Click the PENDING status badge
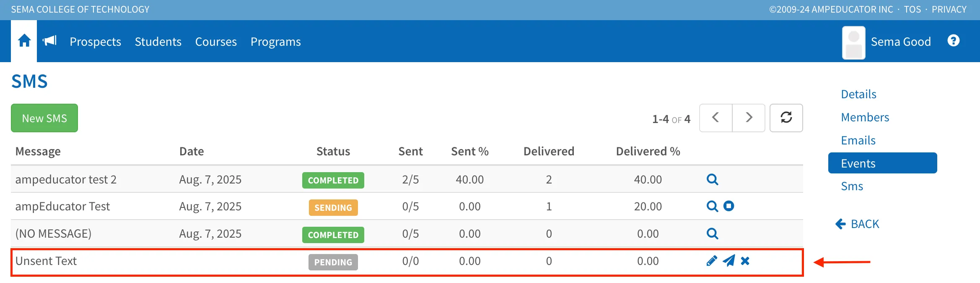This screenshot has width=980, height=283. point(333,262)
